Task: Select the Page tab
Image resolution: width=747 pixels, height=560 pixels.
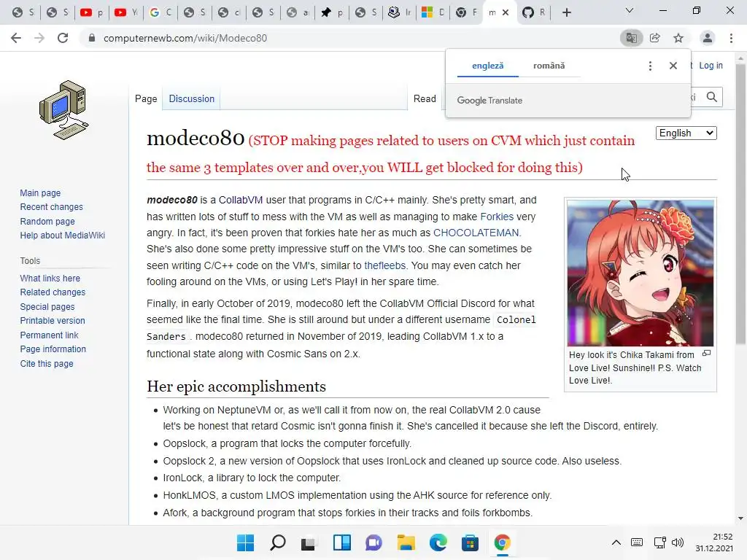Action: coord(146,98)
